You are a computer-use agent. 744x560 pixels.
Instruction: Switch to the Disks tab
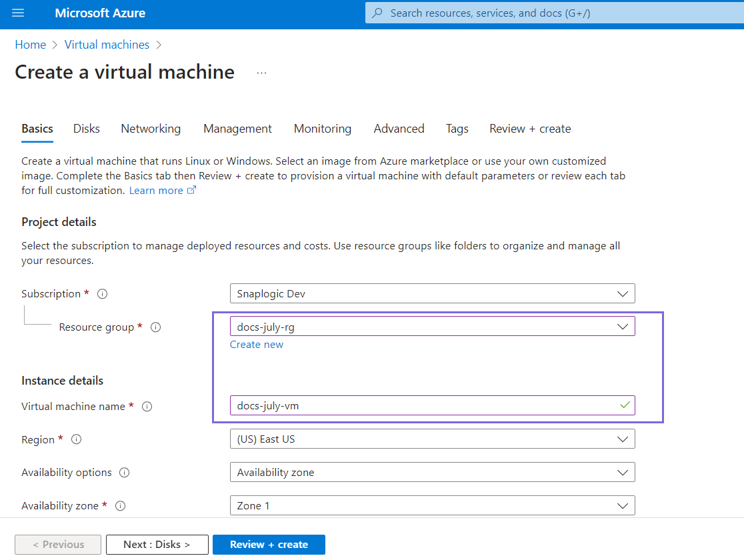(87, 129)
